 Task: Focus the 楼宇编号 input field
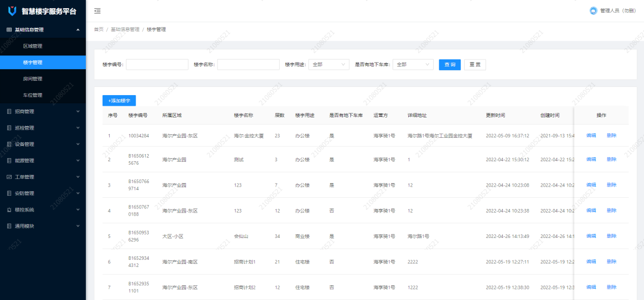(157, 65)
